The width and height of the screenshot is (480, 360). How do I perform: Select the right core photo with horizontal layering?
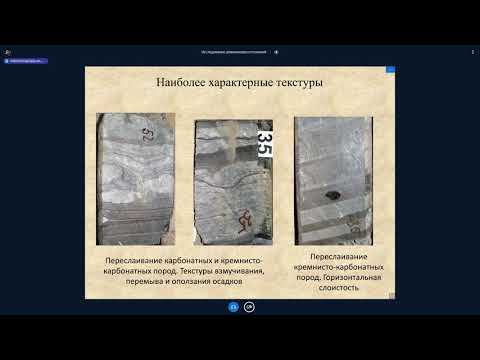pos(333,181)
